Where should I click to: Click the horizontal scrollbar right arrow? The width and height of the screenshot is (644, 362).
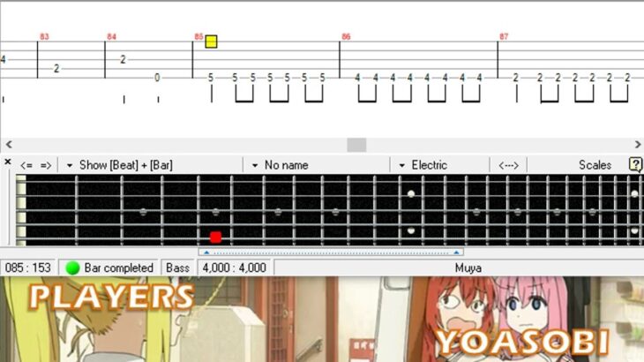(638, 144)
